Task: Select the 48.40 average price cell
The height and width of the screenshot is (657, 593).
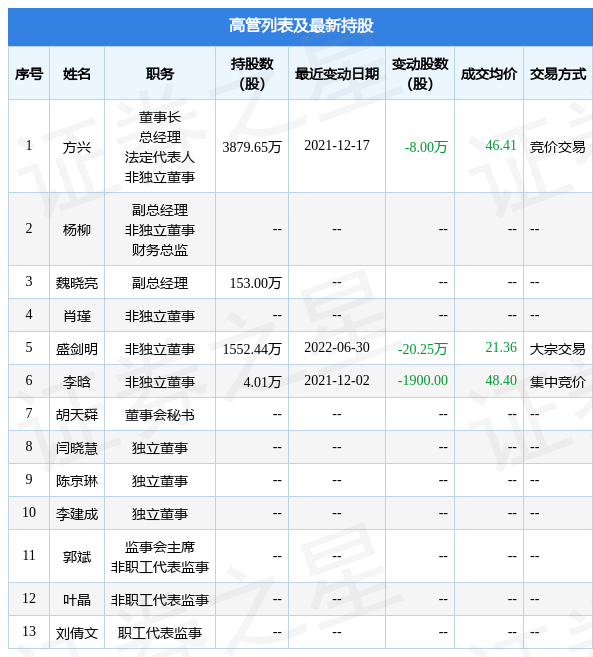Action: (501, 380)
